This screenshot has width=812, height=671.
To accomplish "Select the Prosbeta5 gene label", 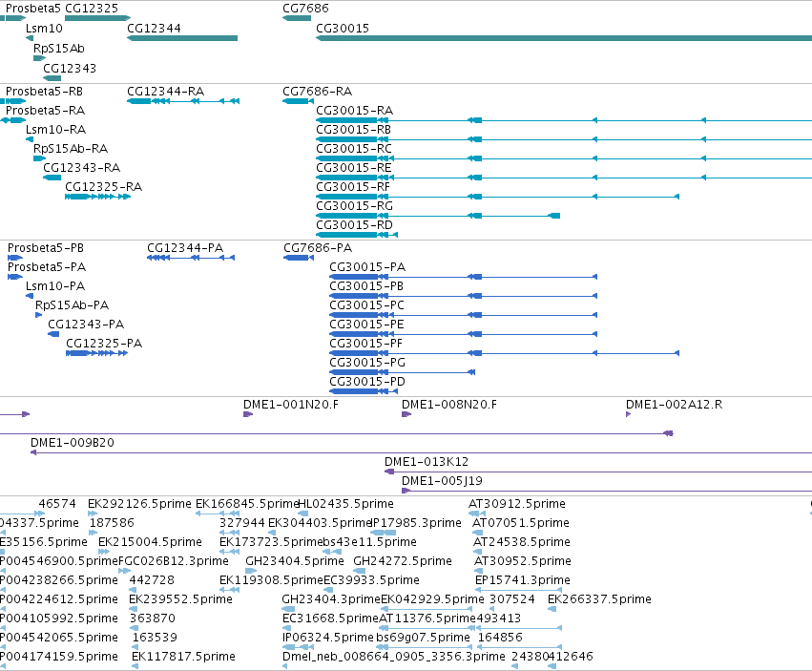I will [32, 9].
